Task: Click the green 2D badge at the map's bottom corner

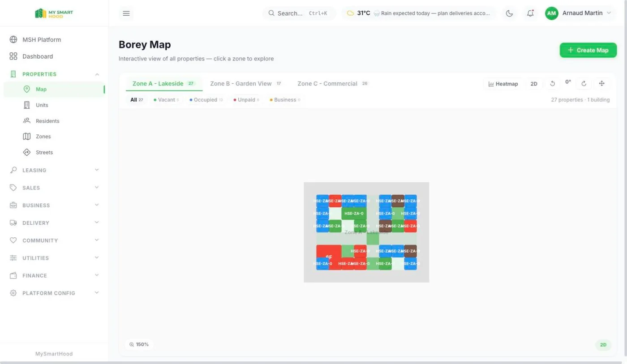Action: tap(603, 345)
